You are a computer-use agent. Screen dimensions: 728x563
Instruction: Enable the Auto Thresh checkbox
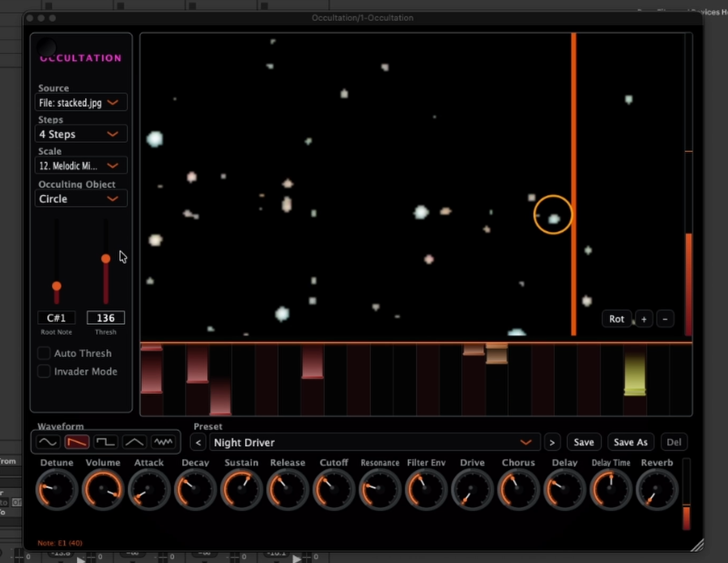click(x=44, y=353)
